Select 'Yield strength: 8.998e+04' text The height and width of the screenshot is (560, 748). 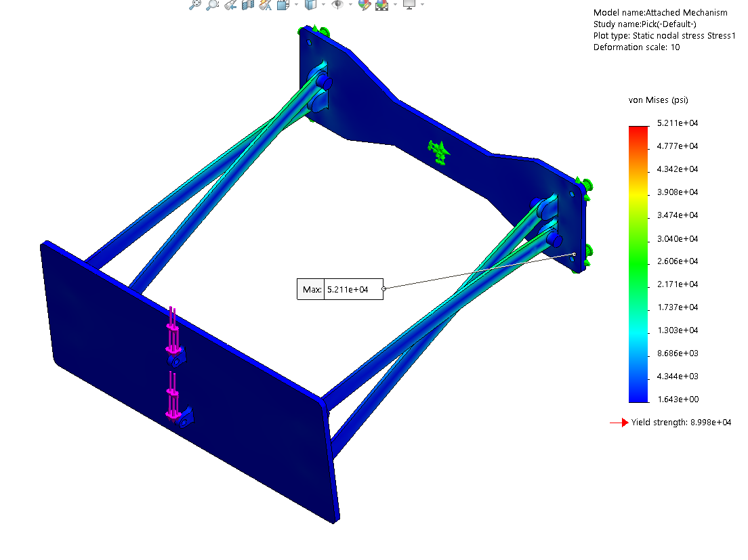click(x=681, y=423)
